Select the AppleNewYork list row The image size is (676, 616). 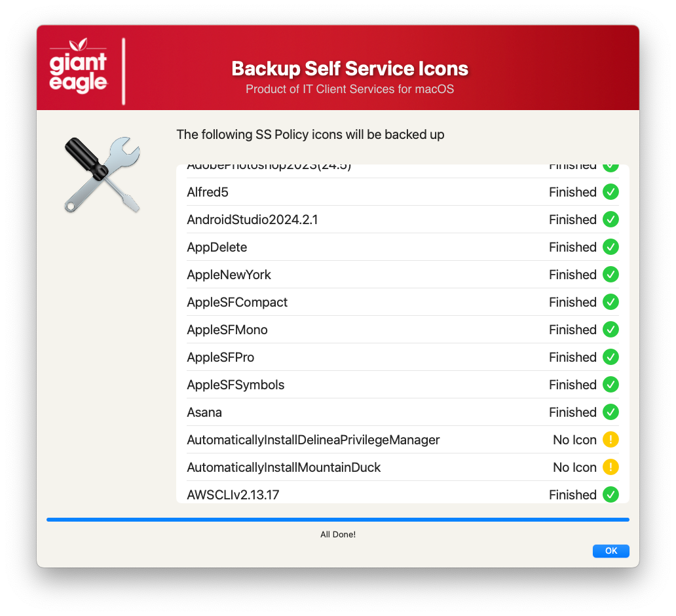tap(403, 275)
